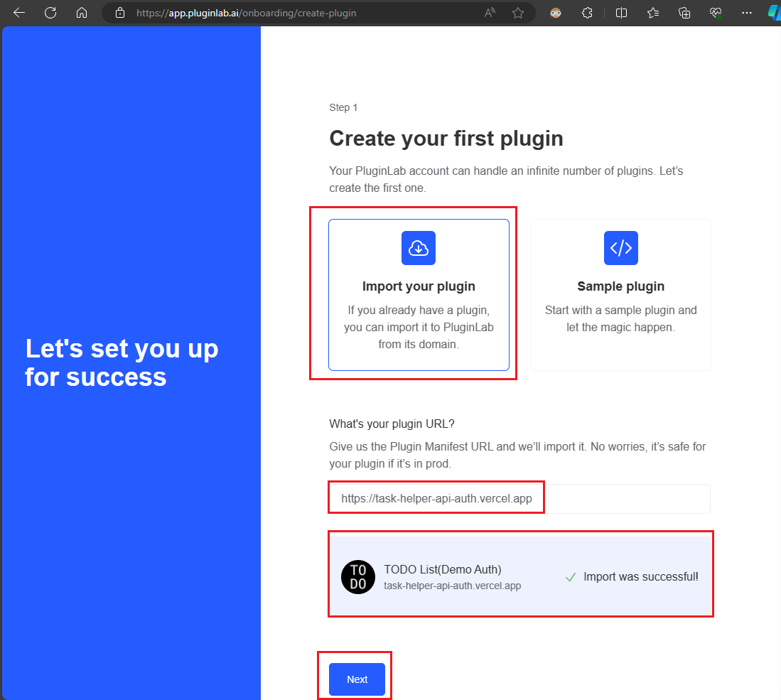Activate the split screen icon
Image resolution: width=781 pixels, height=700 pixels.
621,12
